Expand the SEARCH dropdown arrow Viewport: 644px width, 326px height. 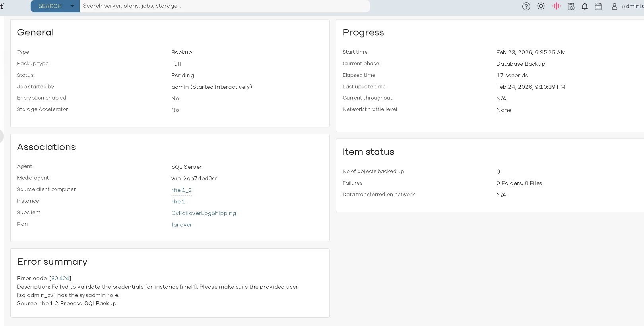pos(72,6)
